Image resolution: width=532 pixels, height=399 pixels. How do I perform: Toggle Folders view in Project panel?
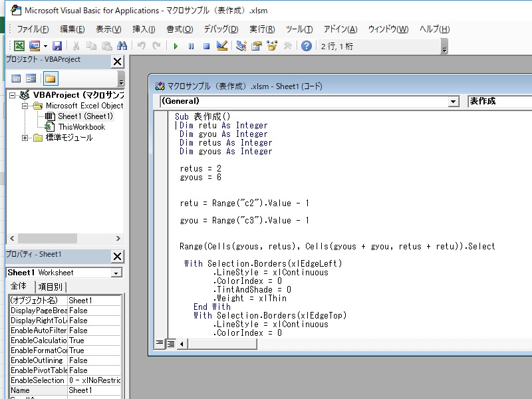[50, 78]
